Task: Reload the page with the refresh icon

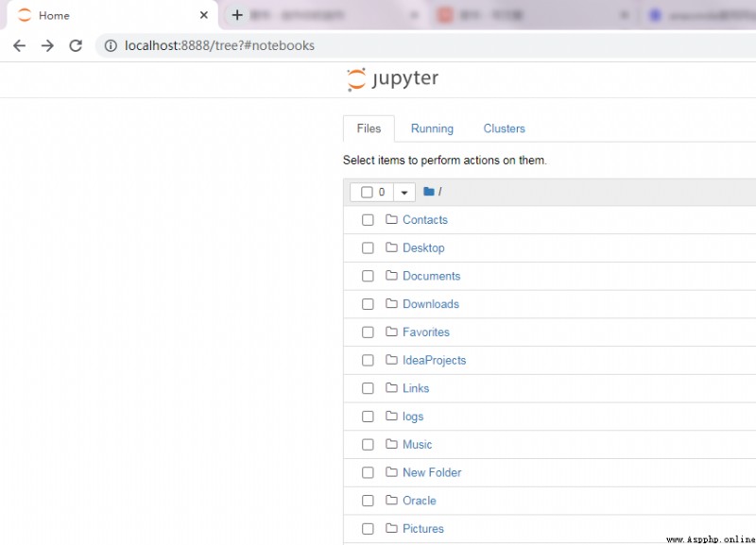Action: (x=76, y=45)
